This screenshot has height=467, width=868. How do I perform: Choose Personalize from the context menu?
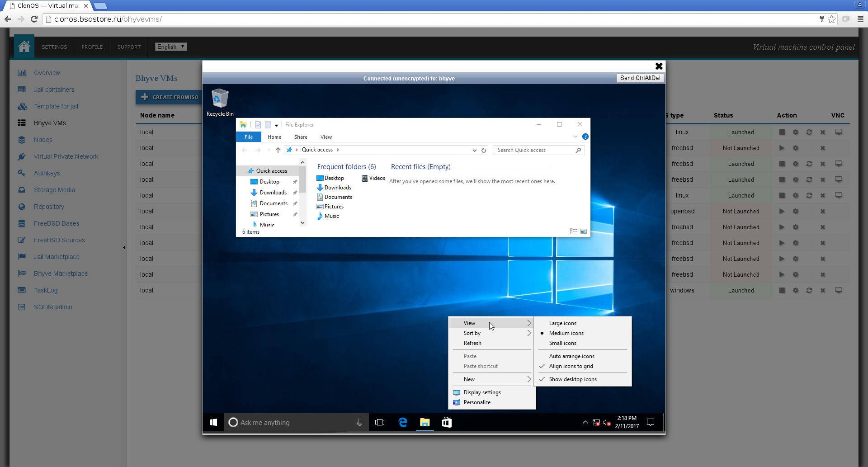click(x=492, y=402)
